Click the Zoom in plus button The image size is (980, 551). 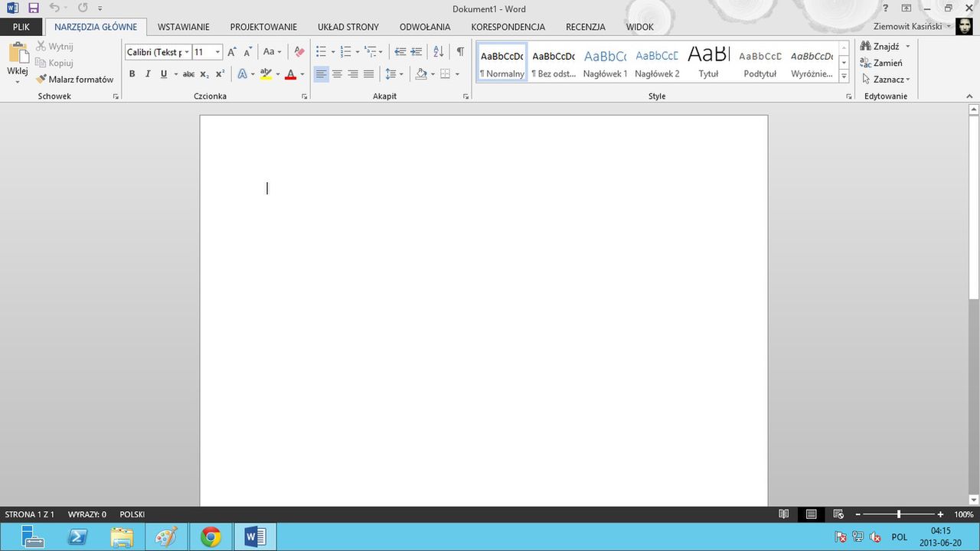coord(940,514)
